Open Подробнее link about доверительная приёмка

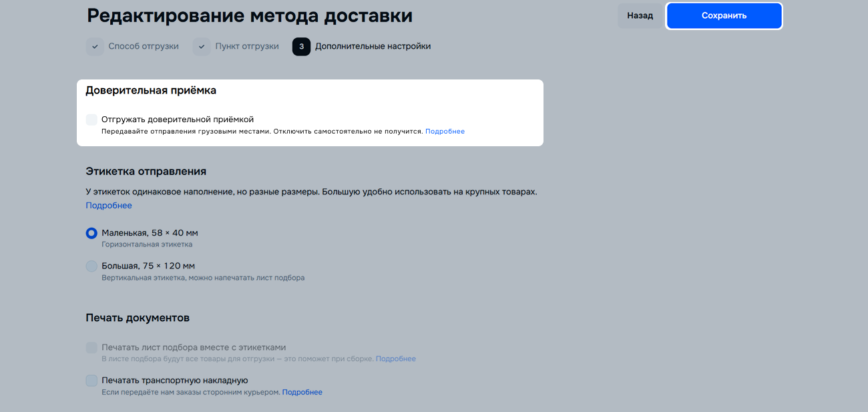(445, 132)
